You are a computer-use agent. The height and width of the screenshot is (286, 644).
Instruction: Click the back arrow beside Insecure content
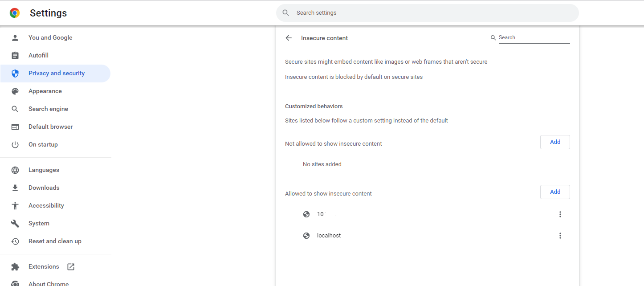tap(289, 38)
